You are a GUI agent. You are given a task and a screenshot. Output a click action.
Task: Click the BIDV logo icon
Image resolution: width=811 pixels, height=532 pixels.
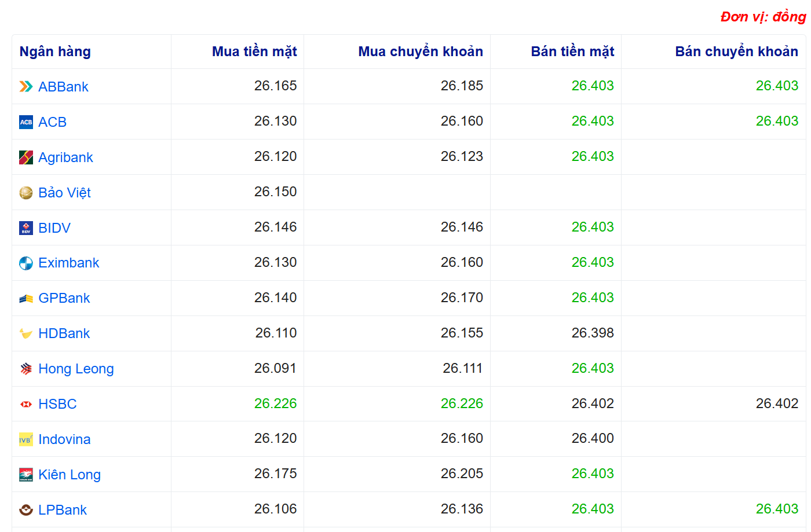point(26,228)
